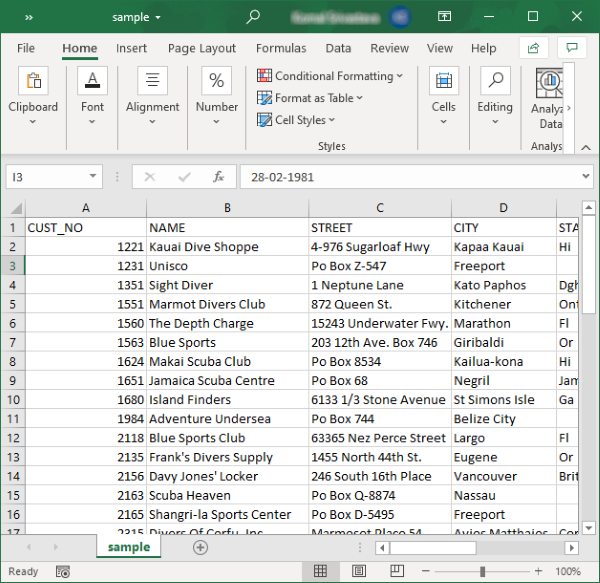Open the Formulas ribbon tab

pos(281,48)
